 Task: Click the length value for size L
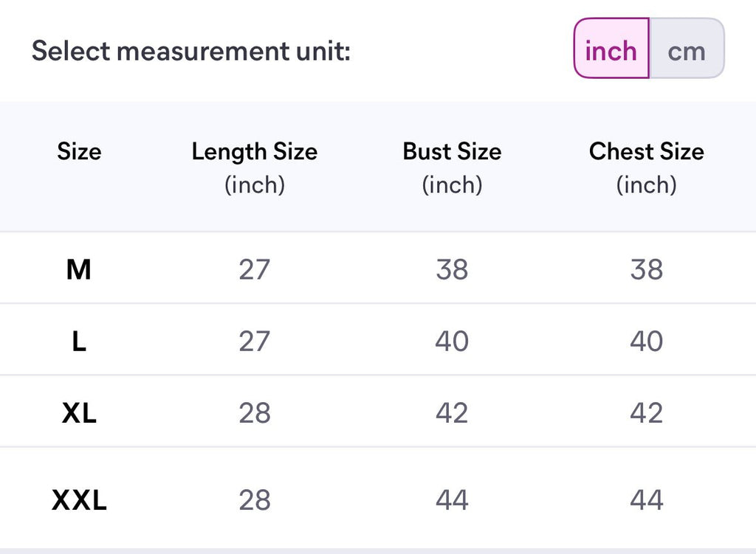[x=255, y=342]
